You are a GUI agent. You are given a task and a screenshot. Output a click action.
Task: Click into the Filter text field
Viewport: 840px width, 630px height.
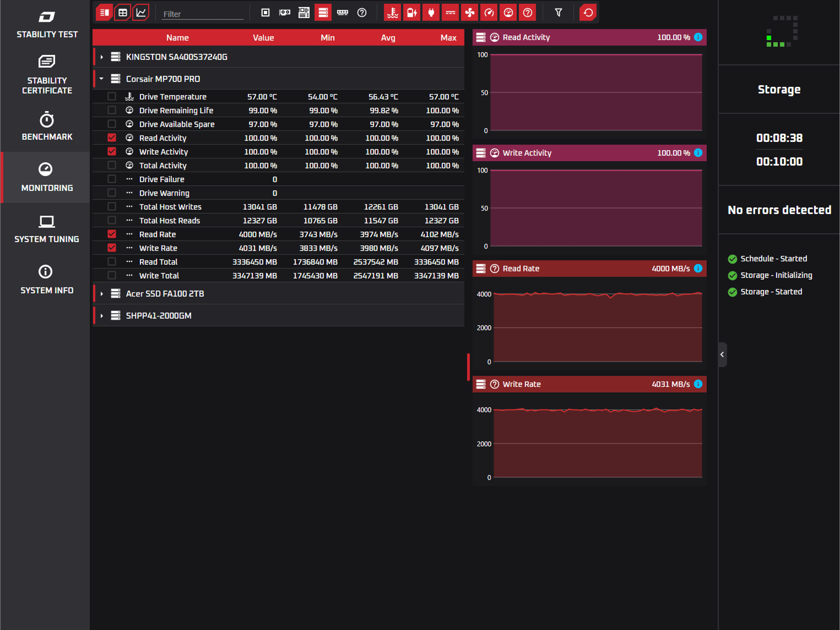(203, 14)
